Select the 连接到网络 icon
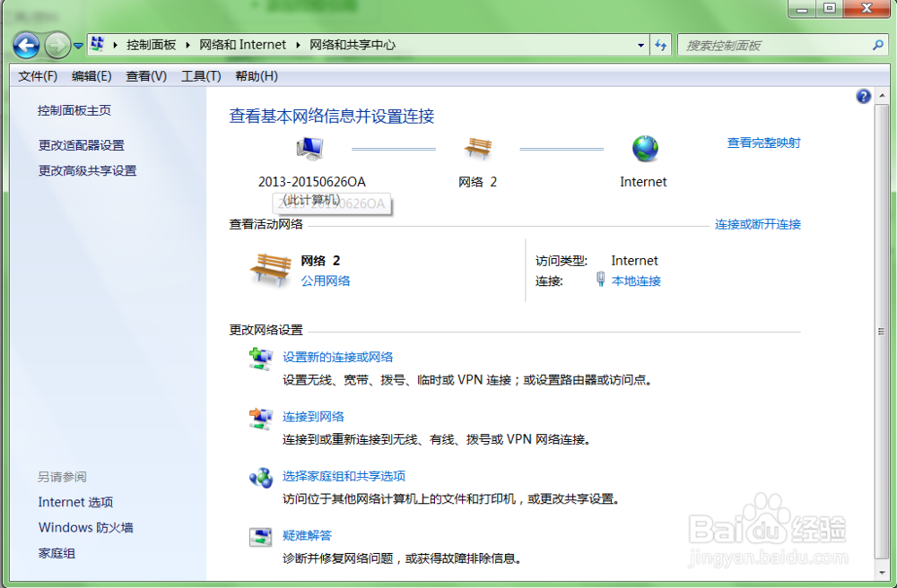 [260, 417]
